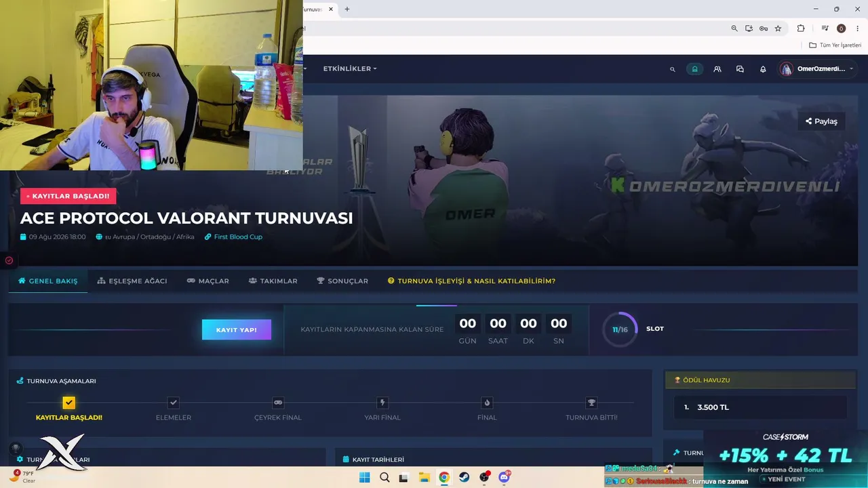Image resolution: width=868 pixels, height=488 pixels.
Task: Click the TURNUVA BİTTİ! stage trophy icon
Action: [x=591, y=403]
